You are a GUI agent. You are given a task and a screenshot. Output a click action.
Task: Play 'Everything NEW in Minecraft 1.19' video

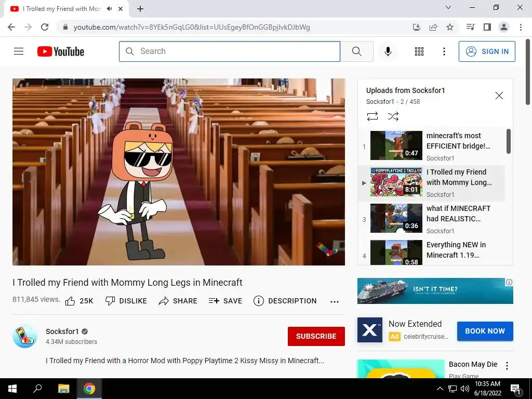click(x=432, y=252)
